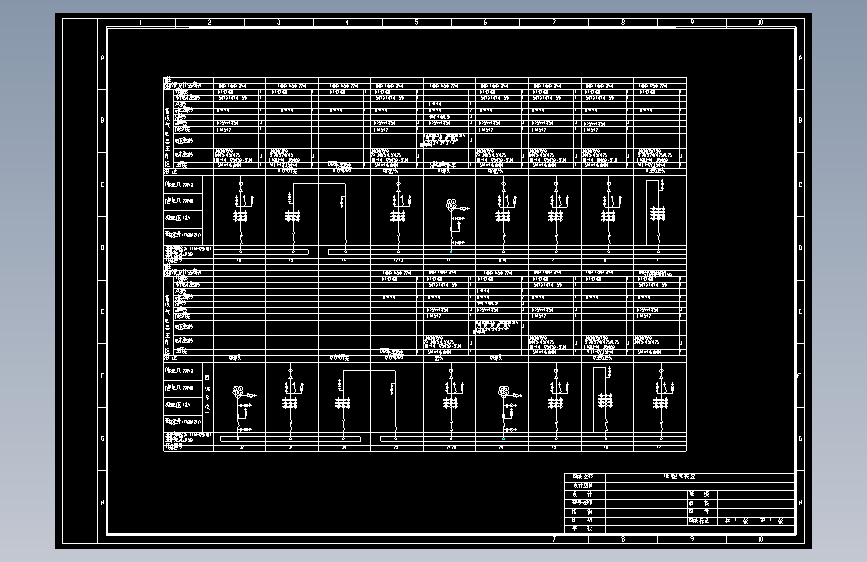This screenshot has height=562, width=867.
Task: Select column marker 9 on the bottom frame border
Action: point(692,539)
